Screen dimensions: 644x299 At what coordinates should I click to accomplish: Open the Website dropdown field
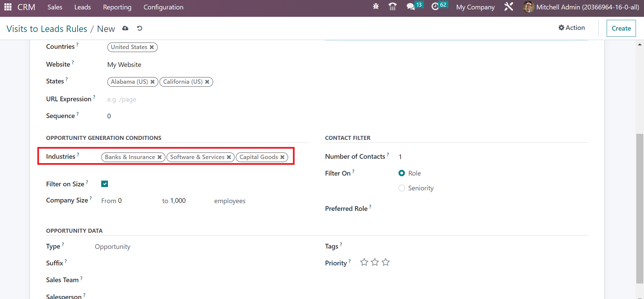point(208,65)
